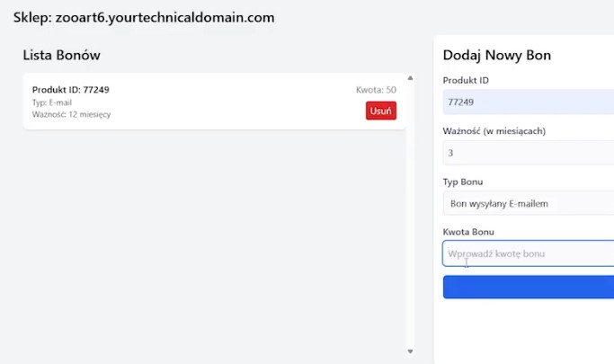Click the voucher list scroll-down arrow
Screen dimensions: 614x364
[411, 351]
